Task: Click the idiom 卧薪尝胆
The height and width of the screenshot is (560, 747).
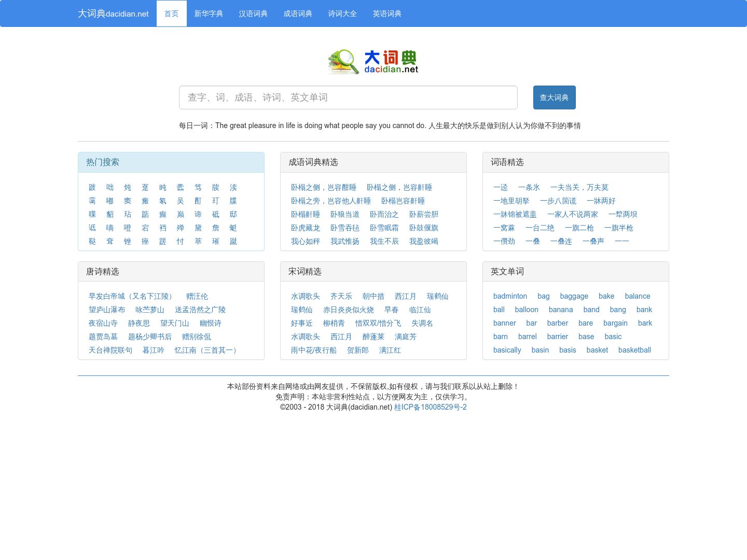Action: [x=424, y=214]
